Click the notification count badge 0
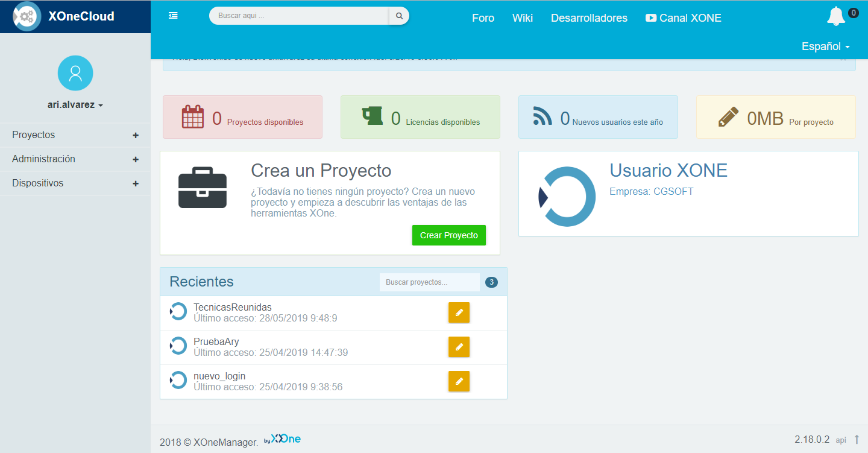The width and height of the screenshot is (868, 453). coord(854,13)
